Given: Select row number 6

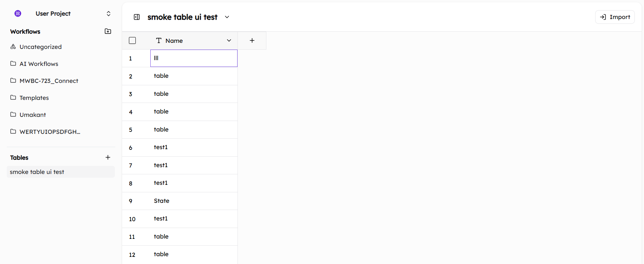Looking at the screenshot, I should click(x=131, y=147).
